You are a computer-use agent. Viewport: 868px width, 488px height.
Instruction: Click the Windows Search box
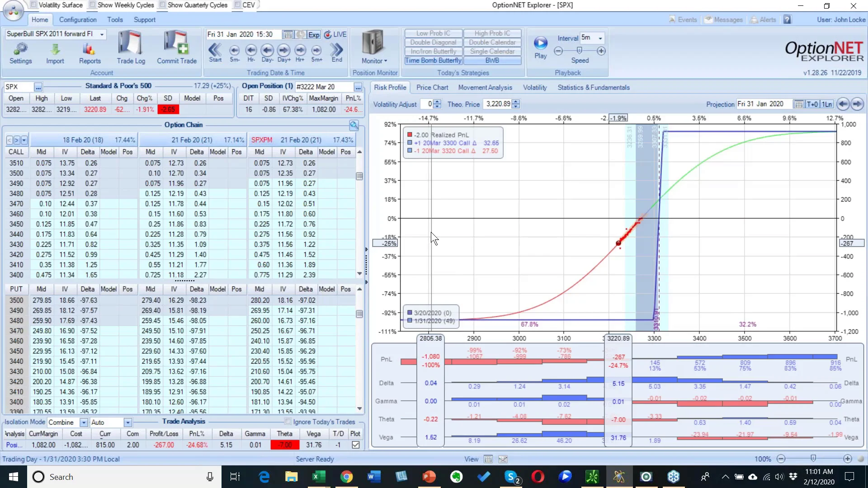(x=124, y=477)
